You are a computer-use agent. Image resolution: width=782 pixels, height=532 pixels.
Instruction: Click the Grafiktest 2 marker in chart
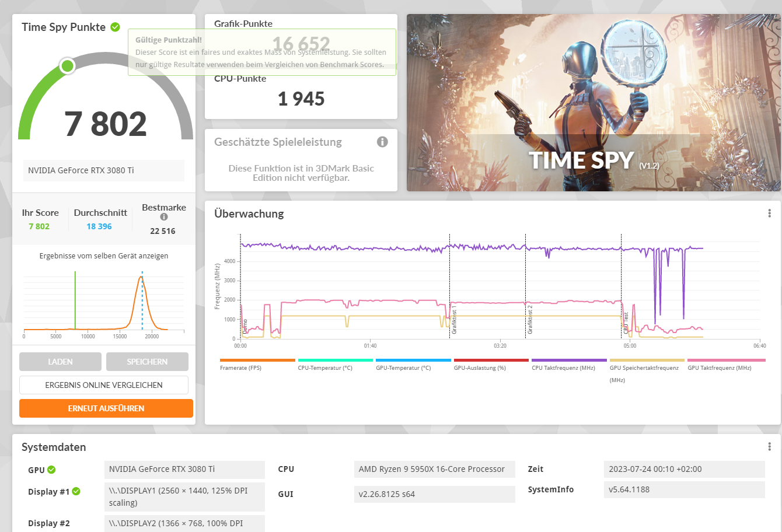tap(530, 320)
